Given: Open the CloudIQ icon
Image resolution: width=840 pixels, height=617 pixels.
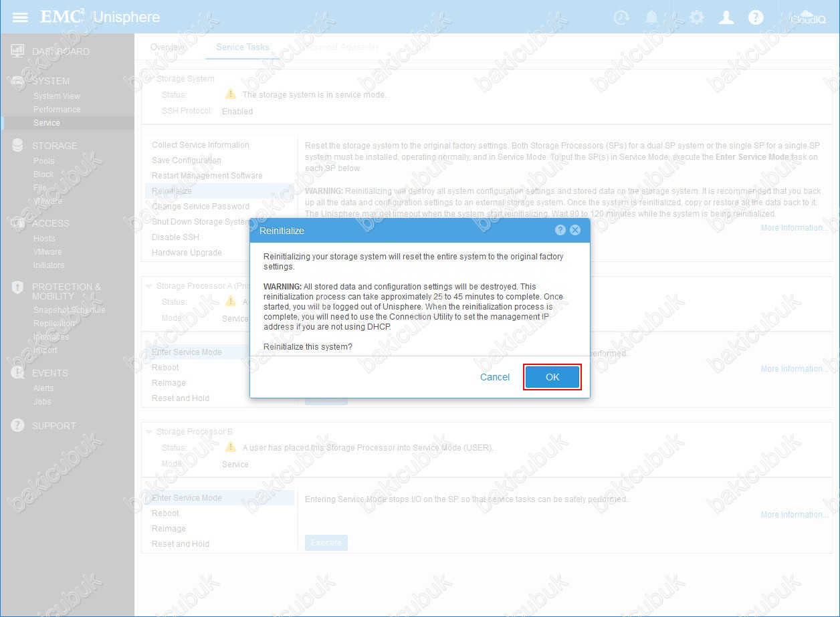Looking at the screenshot, I should pyautogui.click(x=808, y=17).
